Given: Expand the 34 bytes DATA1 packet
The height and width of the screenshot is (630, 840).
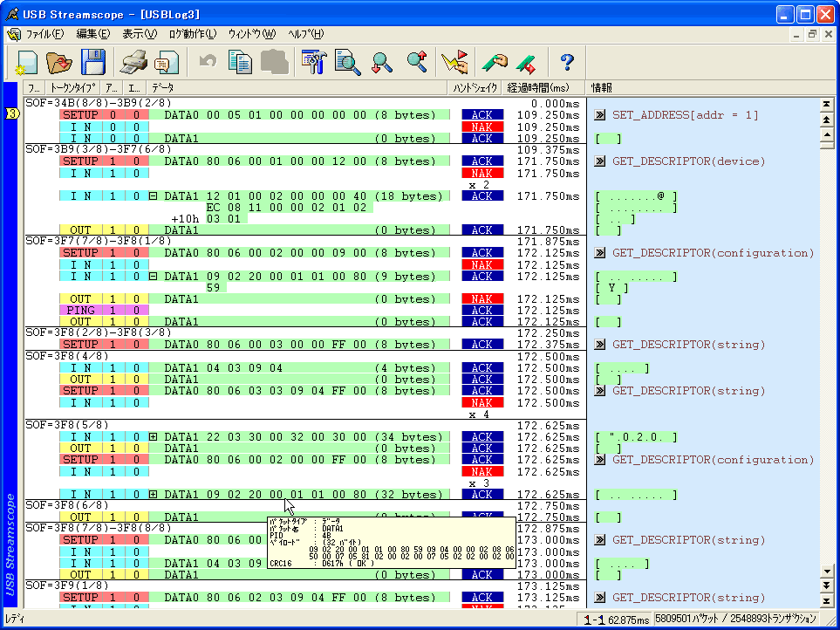Looking at the screenshot, I should tap(154, 436).
